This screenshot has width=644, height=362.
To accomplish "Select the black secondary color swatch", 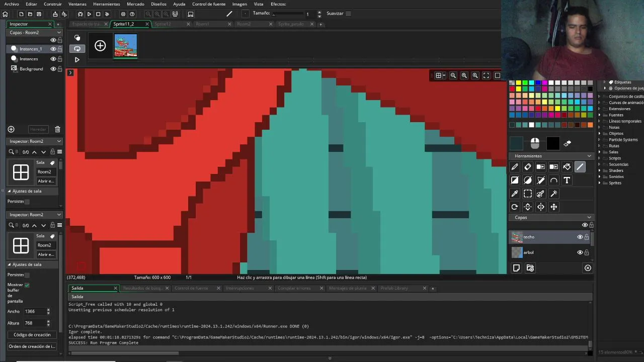I will pos(553,143).
